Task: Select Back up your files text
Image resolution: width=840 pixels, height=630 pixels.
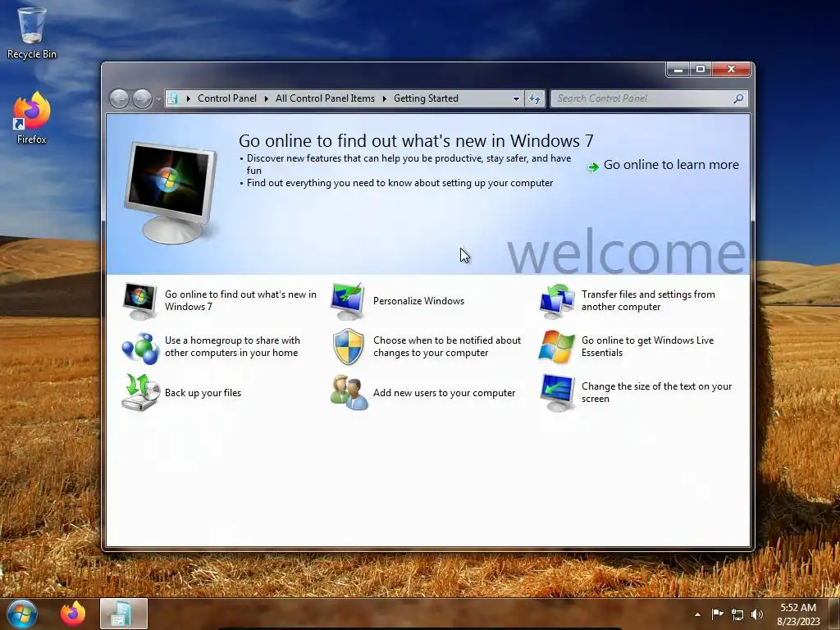Action: (x=203, y=393)
